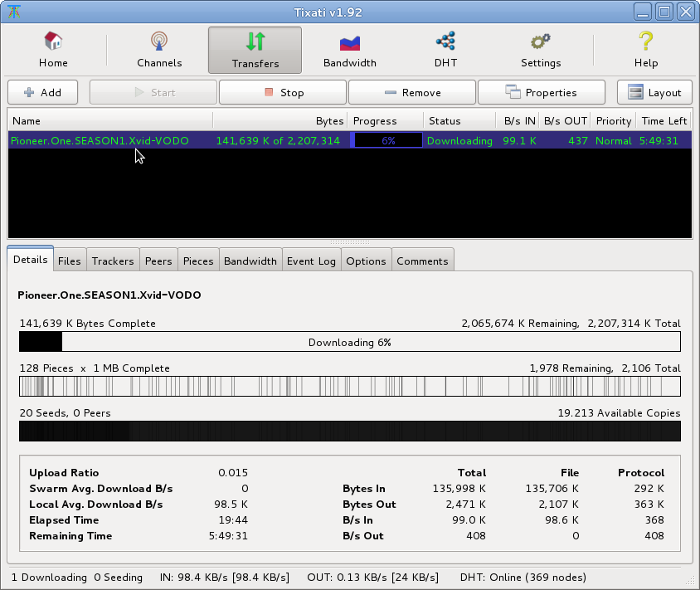Click the Start transfer button
Screen dimensions: 700x590
coord(153,92)
